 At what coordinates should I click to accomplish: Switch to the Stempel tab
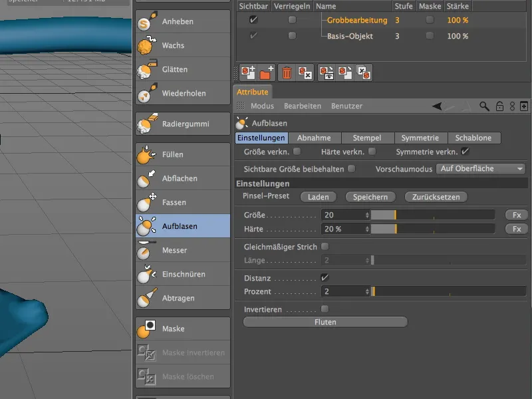tap(367, 138)
